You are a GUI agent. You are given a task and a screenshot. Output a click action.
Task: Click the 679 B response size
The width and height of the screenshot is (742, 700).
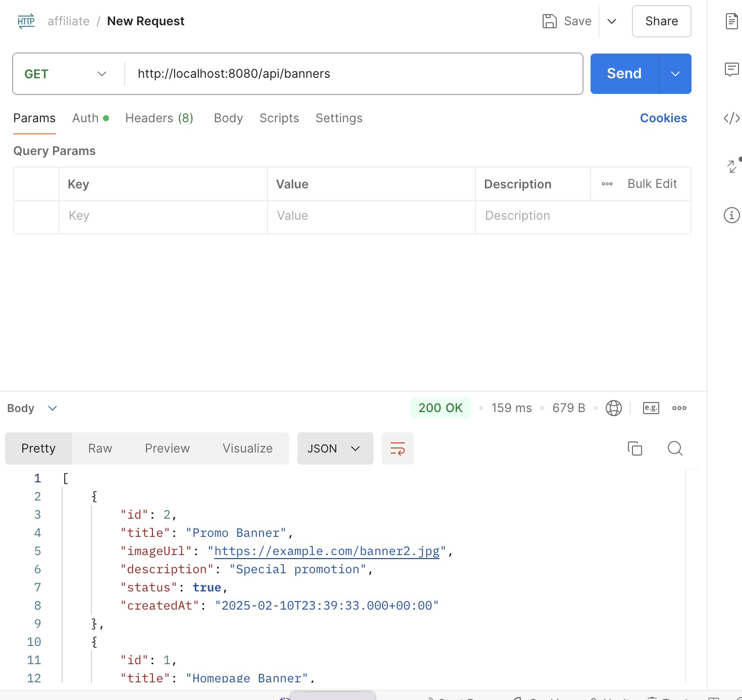click(x=568, y=408)
